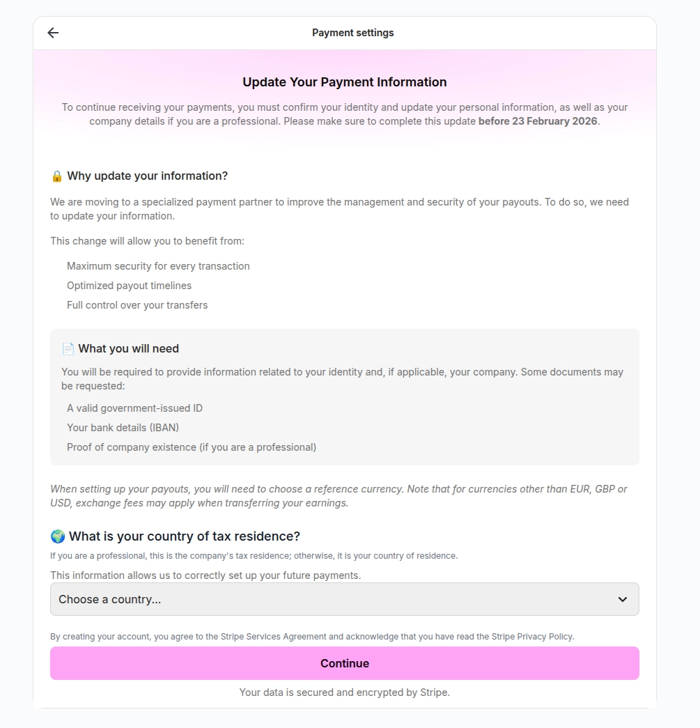Click the bold deadline date 23 February 2026
This screenshot has height=728, width=700.
pyautogui.click(x=538, y=121)
